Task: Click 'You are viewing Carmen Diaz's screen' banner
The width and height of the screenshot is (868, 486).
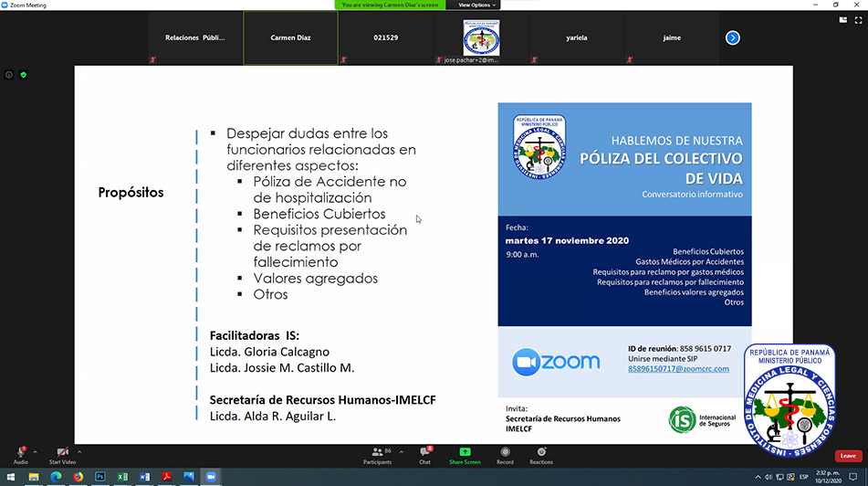Action: (390, 5)
